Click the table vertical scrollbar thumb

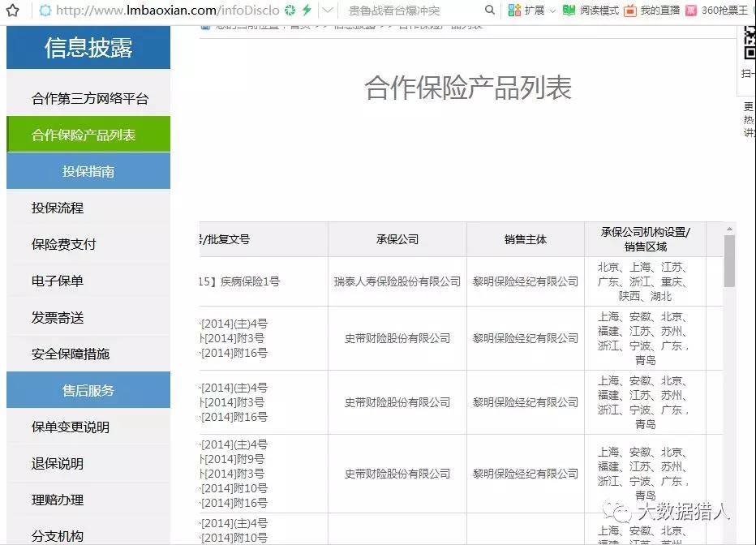729,260
